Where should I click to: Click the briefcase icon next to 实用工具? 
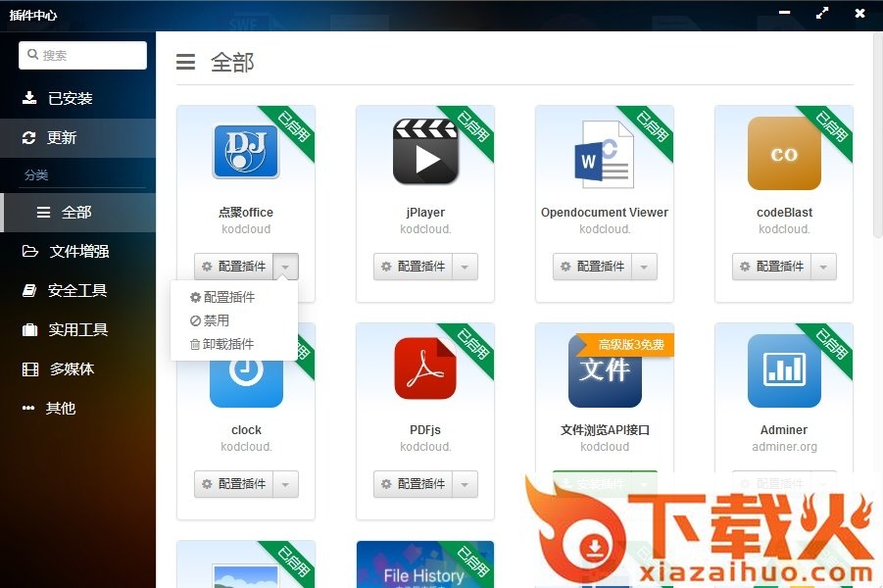tap(29, 329)
